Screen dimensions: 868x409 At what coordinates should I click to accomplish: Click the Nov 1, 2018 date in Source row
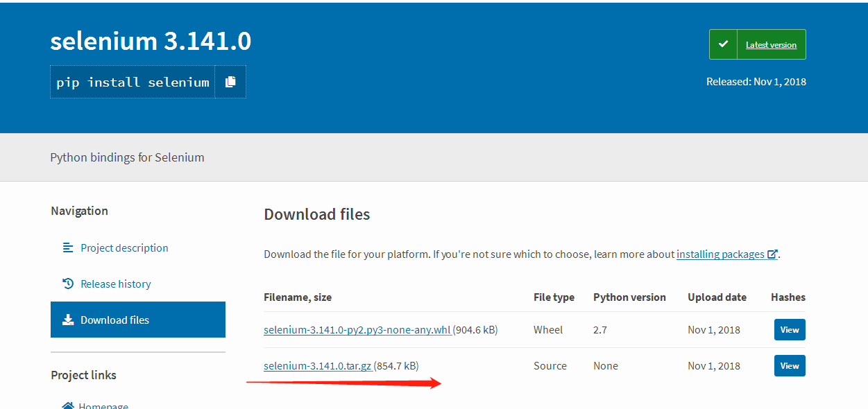pos(714,366)
